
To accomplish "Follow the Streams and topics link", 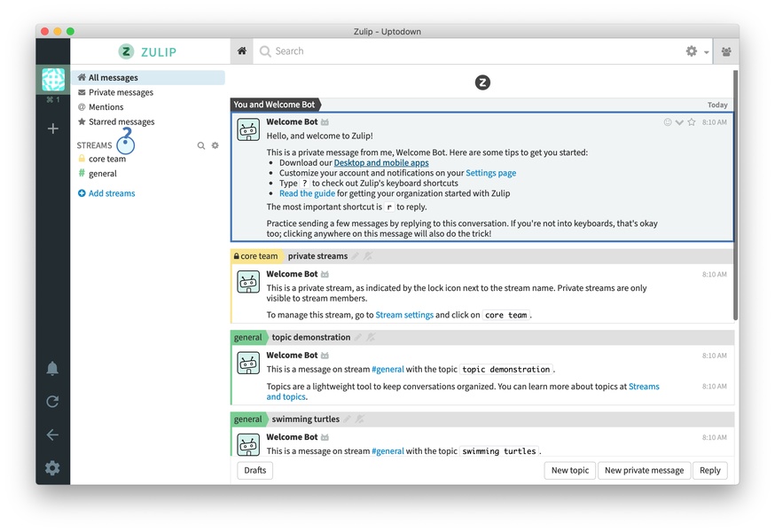I will coord(644,387).
